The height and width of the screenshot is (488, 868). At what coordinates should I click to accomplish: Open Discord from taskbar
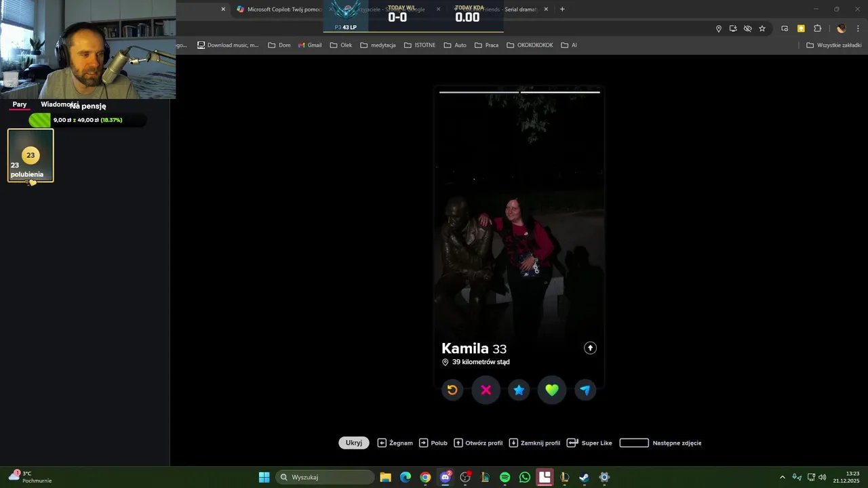446,477
